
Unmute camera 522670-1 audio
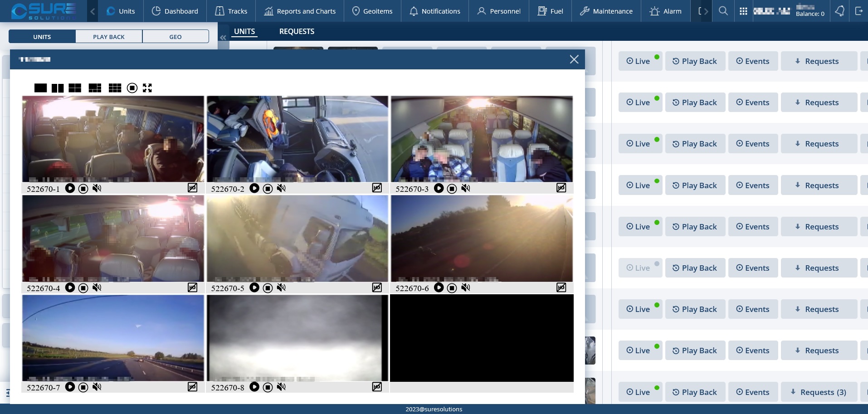[x=97, y=188]
